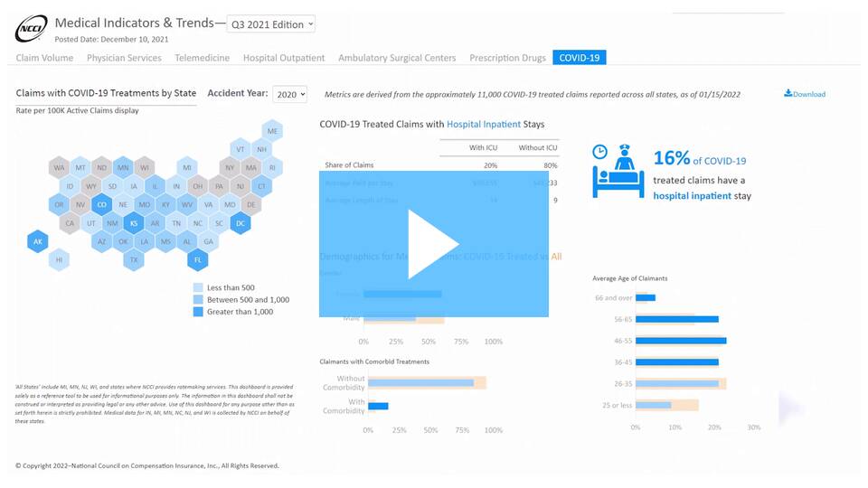Open the Telemedicine tab
Viewport: 868px width, 488px height.
[x=202, y=58]
